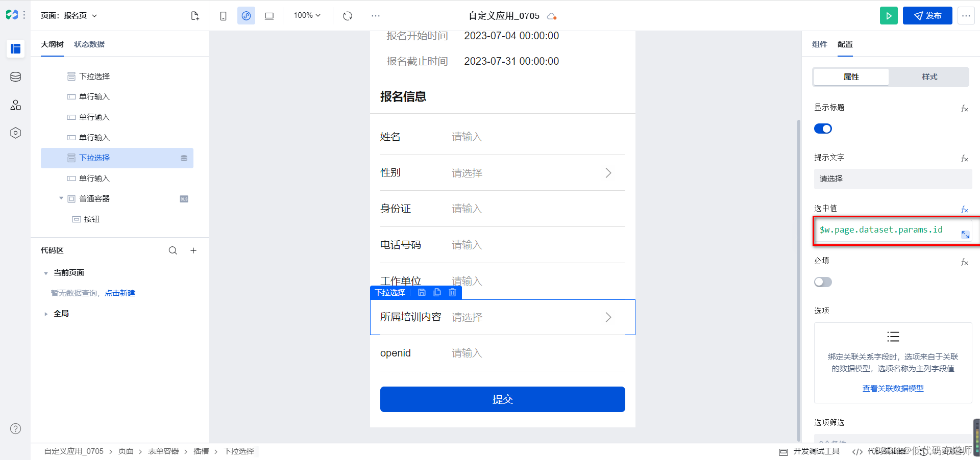Viewport: 980px width, 460px height.
Task: Open the data source sidebar icon
Action: pyautogui.click(x=15, y=77)
